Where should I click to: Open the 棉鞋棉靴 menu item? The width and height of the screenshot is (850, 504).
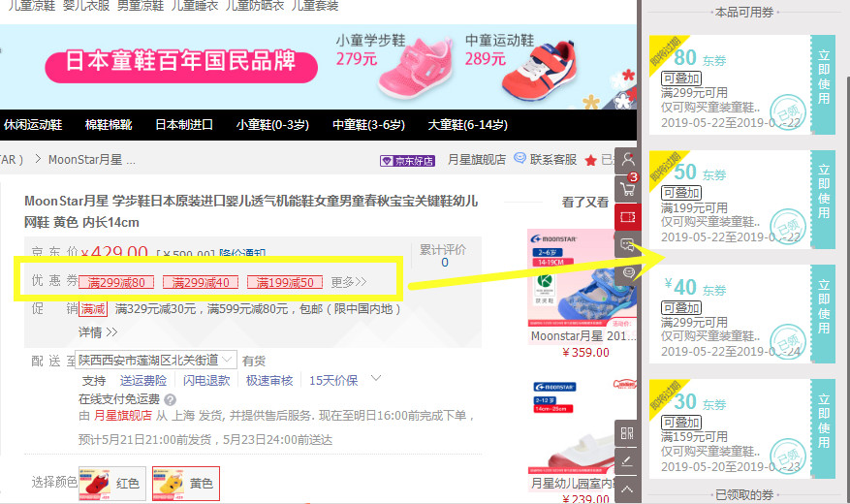(109, 125)
